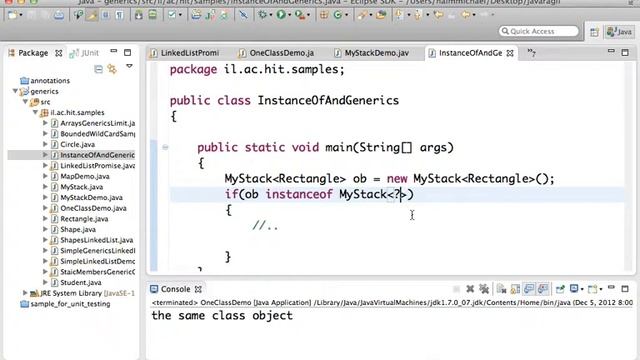Expand the JRE System Library node

pos(25,293)
